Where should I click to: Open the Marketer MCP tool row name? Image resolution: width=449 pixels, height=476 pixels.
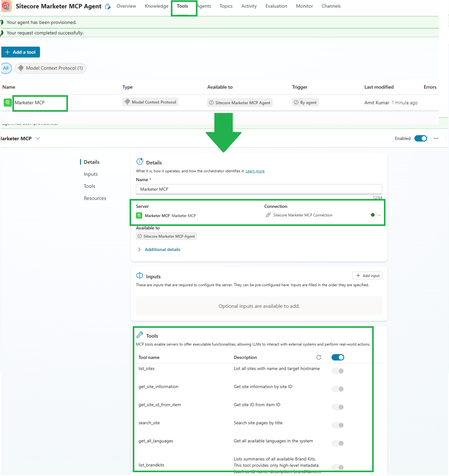[30, 102]
